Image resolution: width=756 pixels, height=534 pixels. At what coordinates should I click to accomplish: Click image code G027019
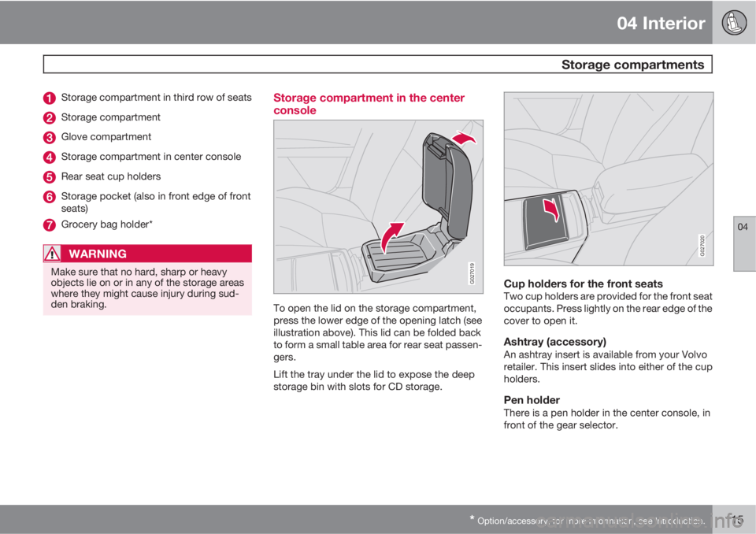pyautogui.click(x=472, y=273)
